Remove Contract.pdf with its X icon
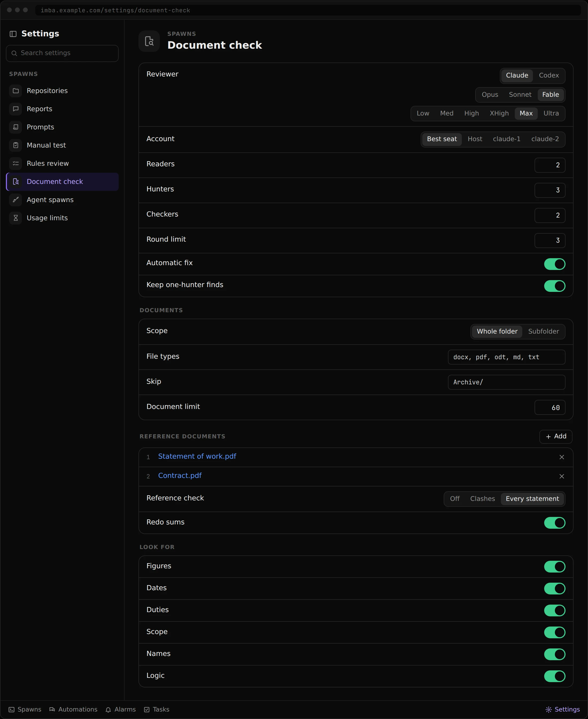 pos(562,477)
